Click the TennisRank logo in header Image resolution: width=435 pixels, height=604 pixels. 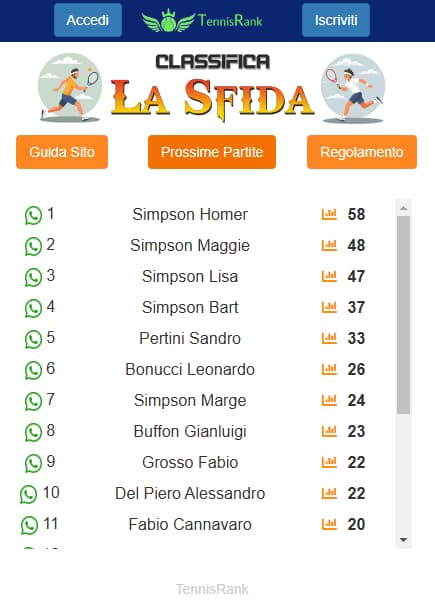point(202,20)
